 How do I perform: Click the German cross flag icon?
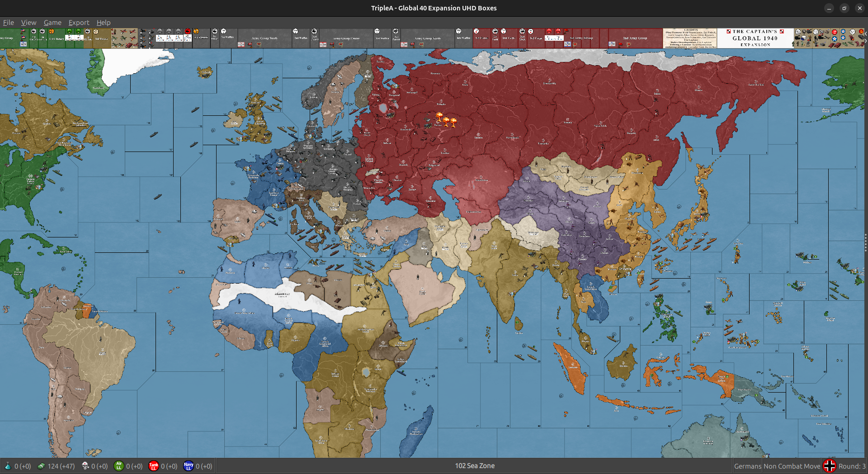click(830, 466)
